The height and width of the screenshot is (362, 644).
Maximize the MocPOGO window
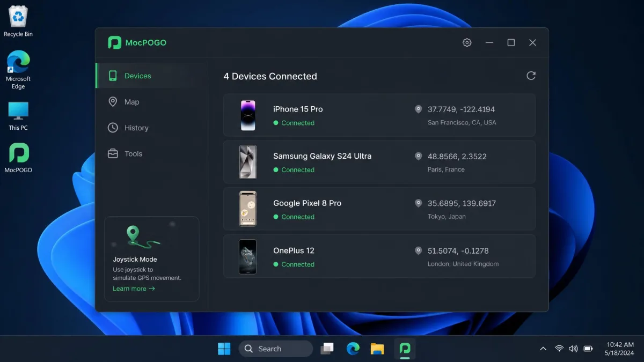[x=511, y=42]
